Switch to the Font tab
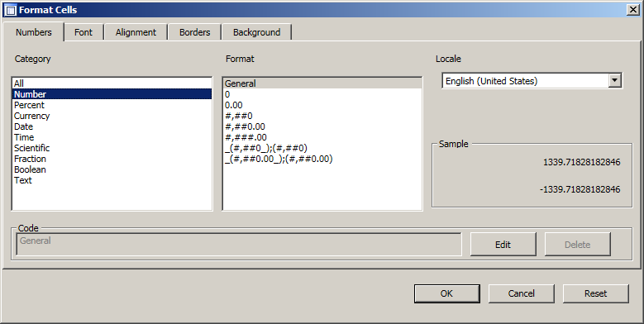644x324 pixels. point(83,32)
